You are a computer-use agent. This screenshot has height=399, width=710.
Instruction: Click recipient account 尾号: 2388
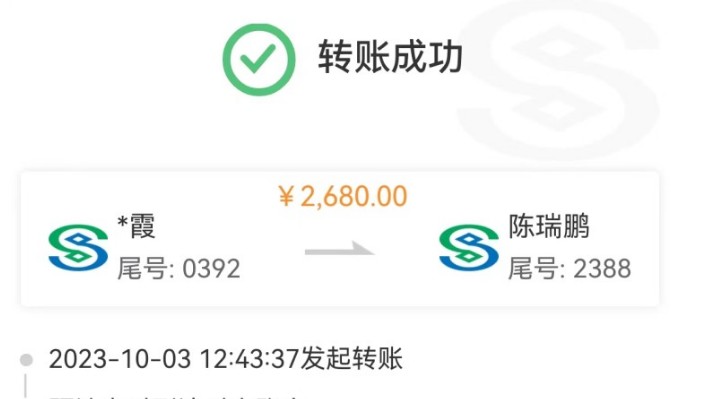(x=570, y=269)
